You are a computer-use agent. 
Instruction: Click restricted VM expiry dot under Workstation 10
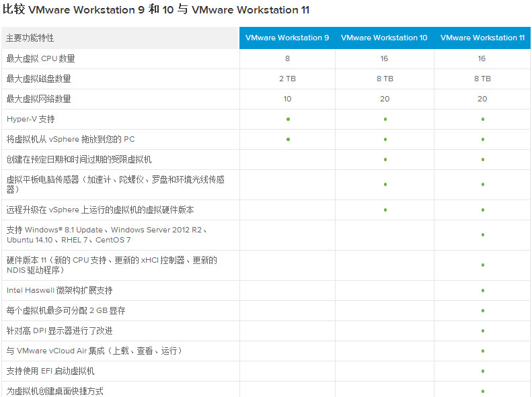click(385, 160)
